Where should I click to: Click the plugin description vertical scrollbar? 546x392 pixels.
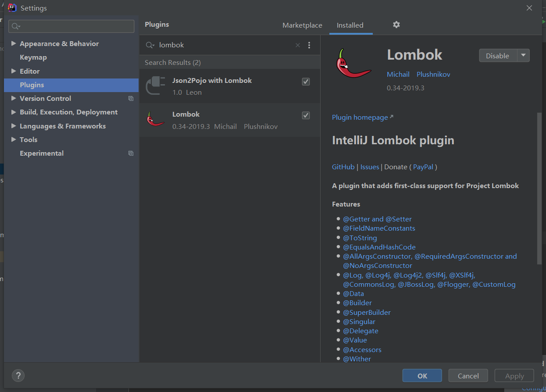click(539, 189)
